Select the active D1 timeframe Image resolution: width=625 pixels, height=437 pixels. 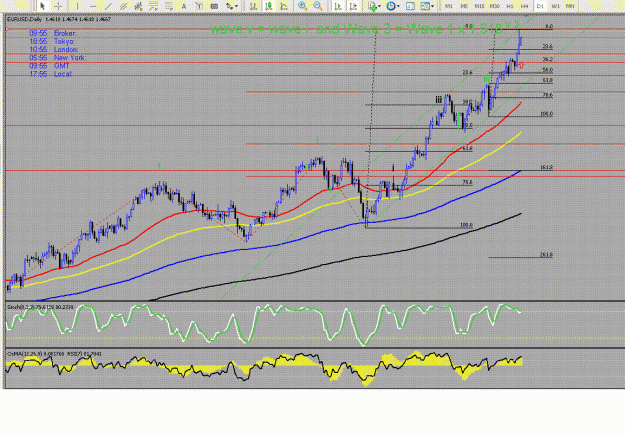pos(540,6)
